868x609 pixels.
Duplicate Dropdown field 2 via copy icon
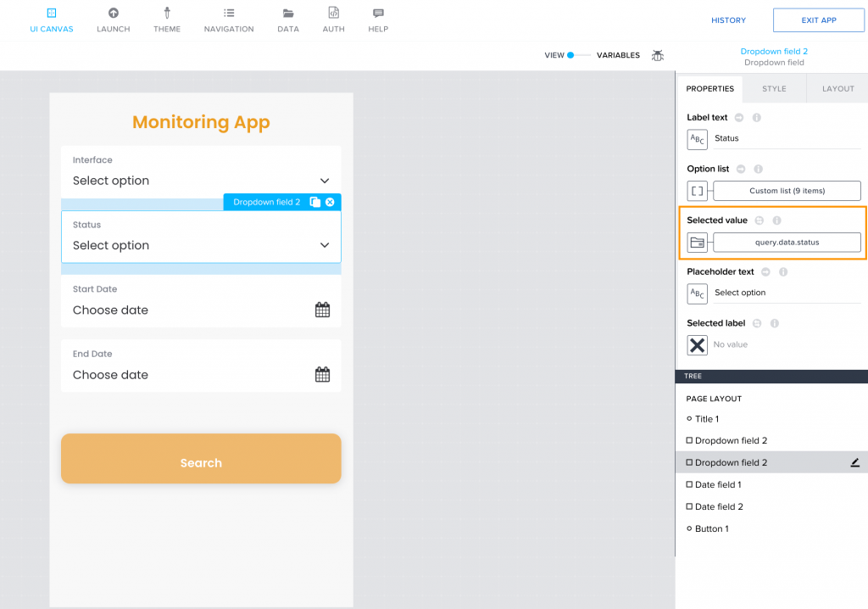click(315, 202)
